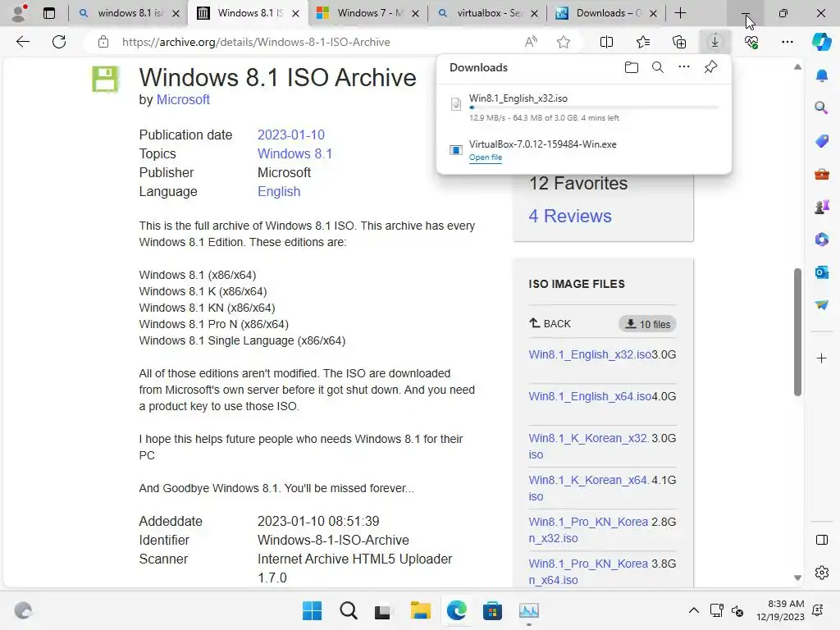Viewport: 840px width, 630px height.
Task: Download Win8.1_Pro_KN_Korean_x32.iso file
Action: pyautogui.click(x=588, y=530)
